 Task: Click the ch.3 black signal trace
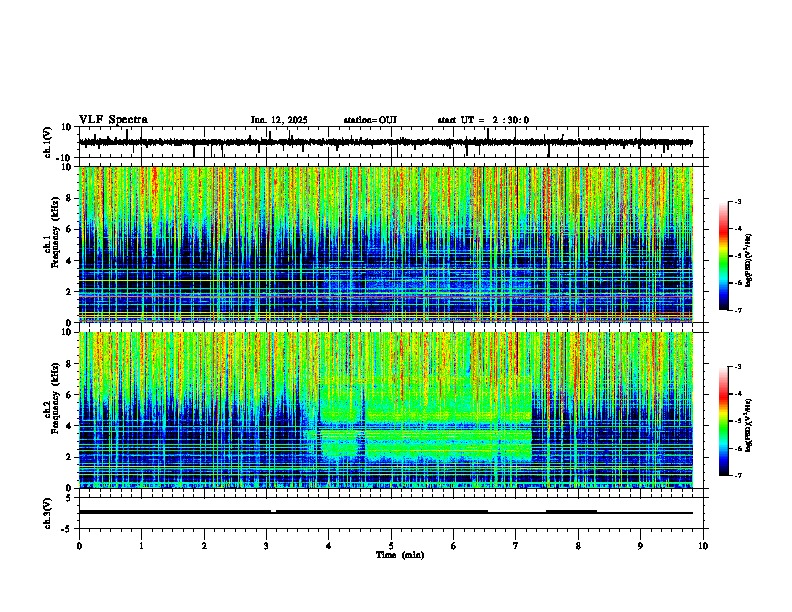coord(386,512)
